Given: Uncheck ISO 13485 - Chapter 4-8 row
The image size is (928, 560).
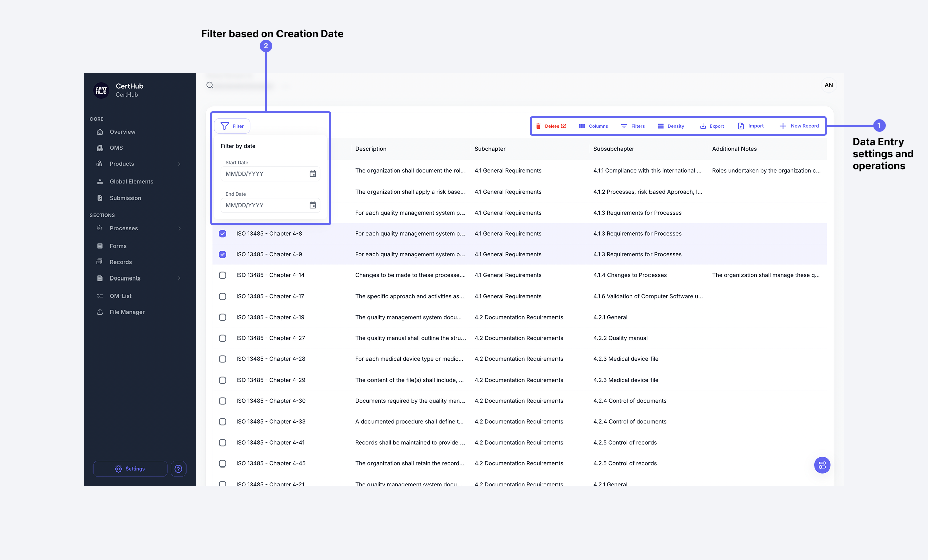Looking at the screenshot, I should pyautogui.click(x=223, y=234).
